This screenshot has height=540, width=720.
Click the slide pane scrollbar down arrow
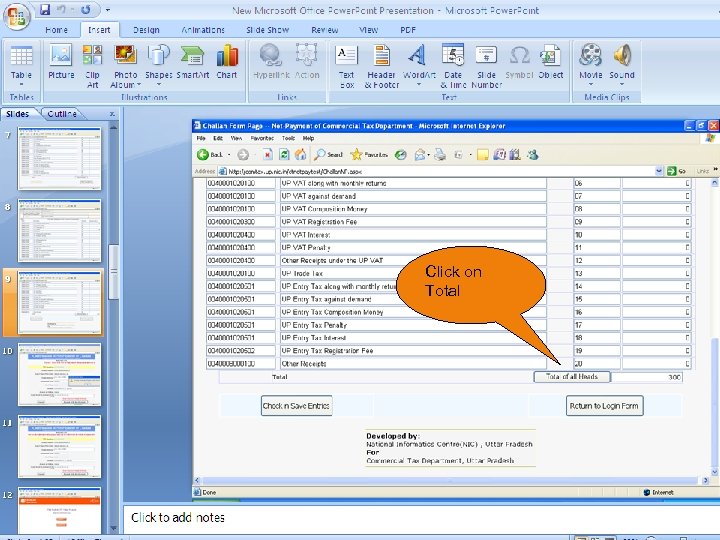pyautogui.click(x=113, y=529)
